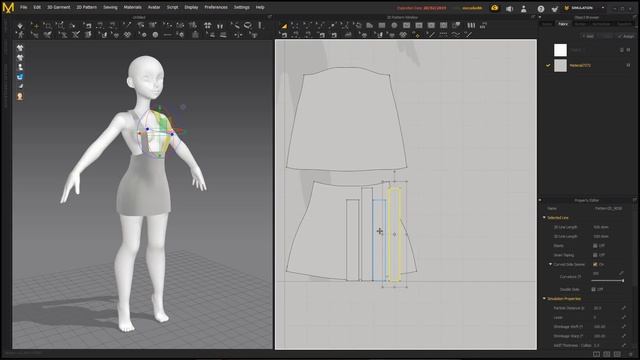Toggle the Elastic checkbox

(x=595, y=246)
